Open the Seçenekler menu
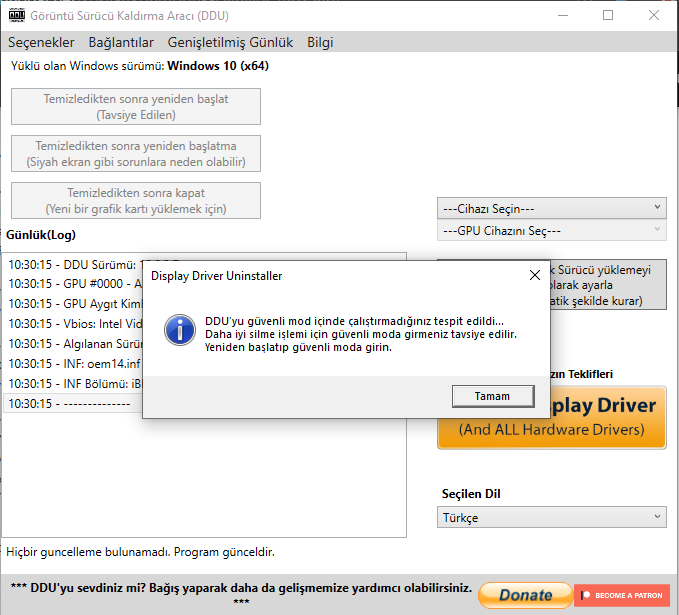 [x=41, y=42]
